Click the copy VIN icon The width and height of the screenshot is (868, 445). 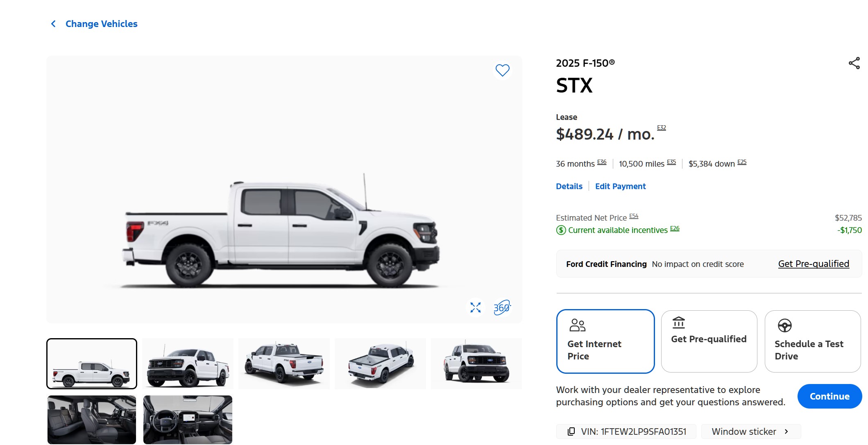tap(571, 431)
